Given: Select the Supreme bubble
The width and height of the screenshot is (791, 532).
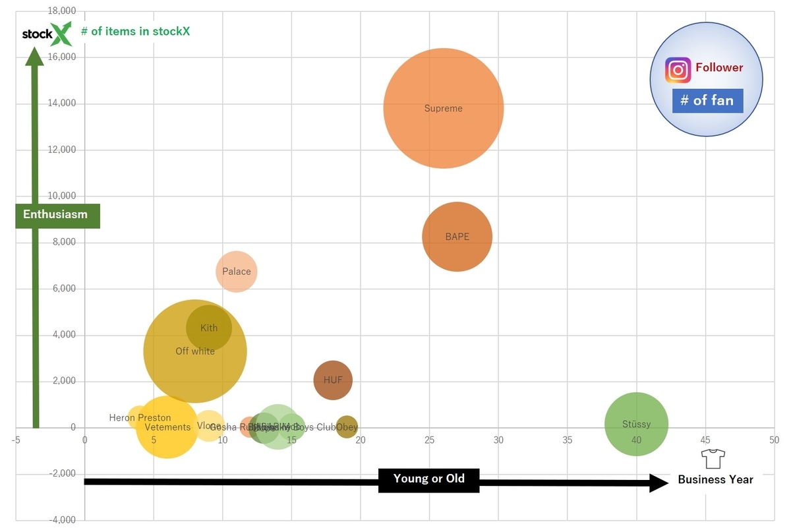Looking at the screenshot, I should point(444,108).
